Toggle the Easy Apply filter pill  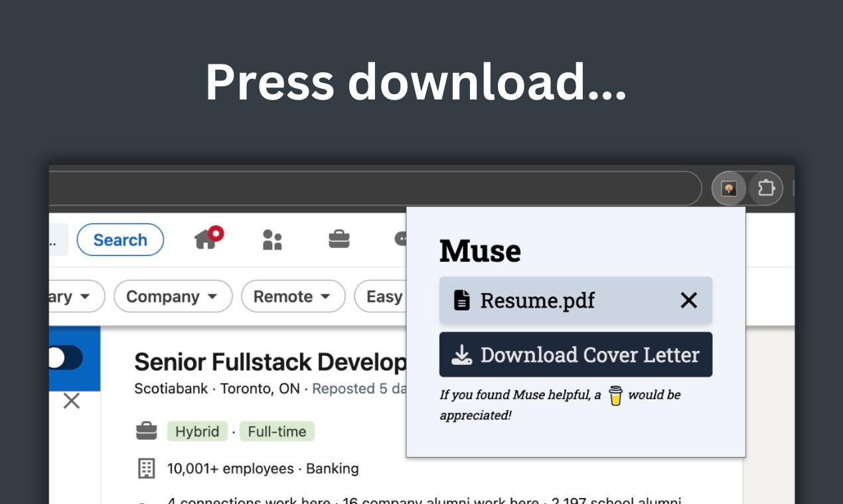380,296
